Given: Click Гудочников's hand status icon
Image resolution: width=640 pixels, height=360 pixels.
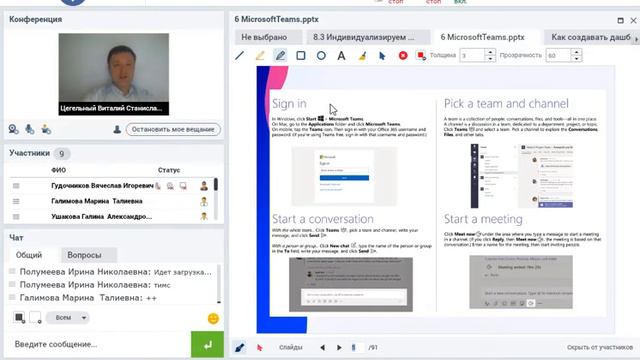Looking at the screenshot, I should pyautogui.click(x=158, y=186).
